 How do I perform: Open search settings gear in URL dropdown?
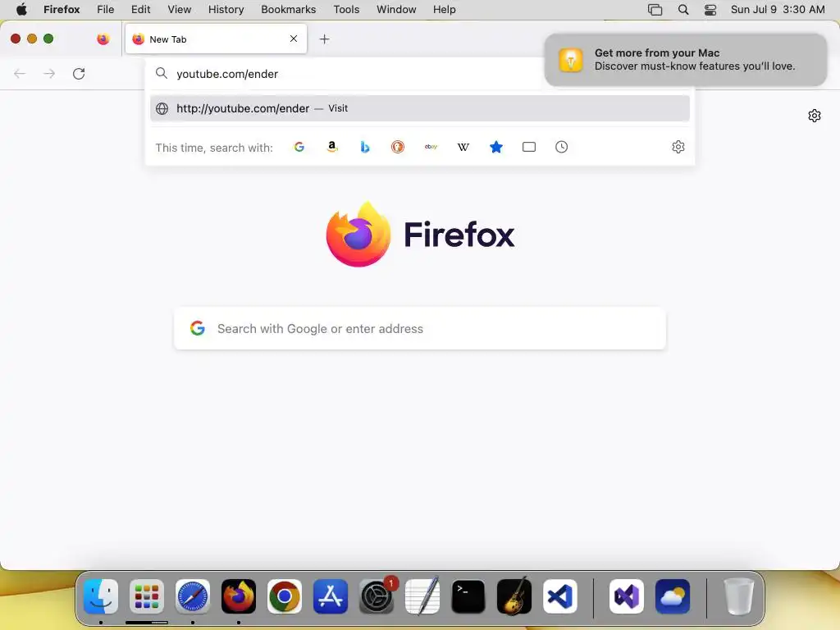point(678,147)
